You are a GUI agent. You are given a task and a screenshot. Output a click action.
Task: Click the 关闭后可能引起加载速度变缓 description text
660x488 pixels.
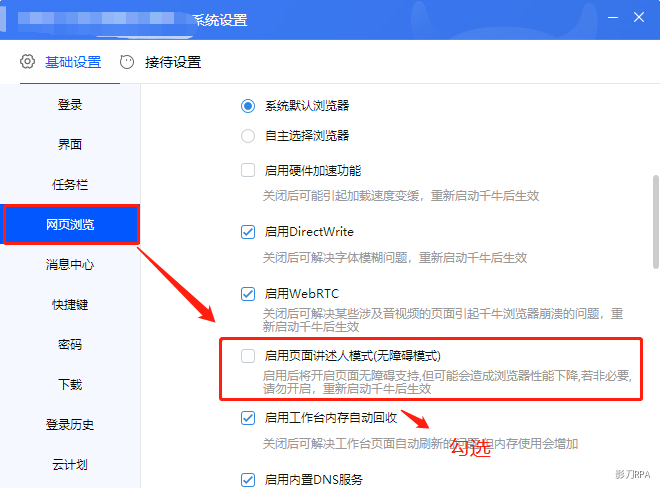(x=401, y=195)
